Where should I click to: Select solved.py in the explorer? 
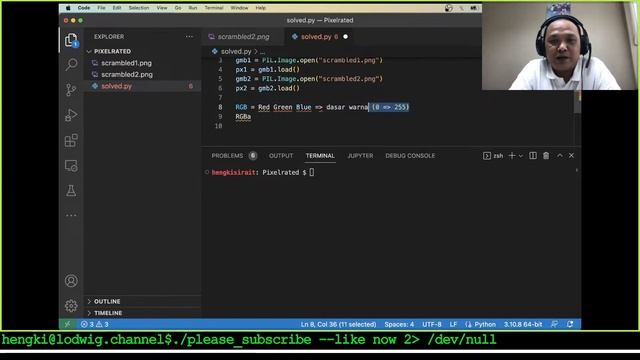[x=116, y=86]
